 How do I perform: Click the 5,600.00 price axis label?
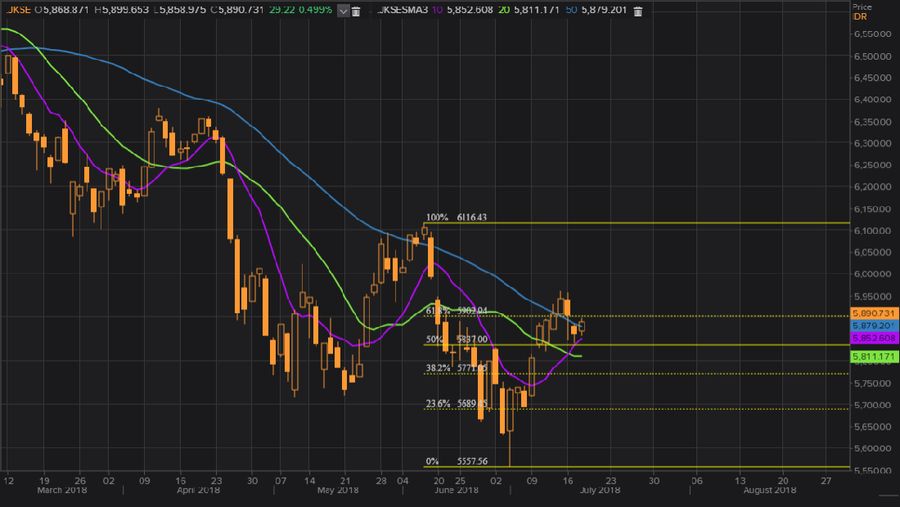pos(872,448)
